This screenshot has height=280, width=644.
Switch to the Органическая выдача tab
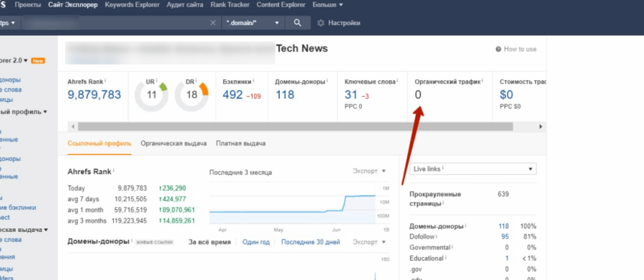pyautogui.click(x=173, y=143)
